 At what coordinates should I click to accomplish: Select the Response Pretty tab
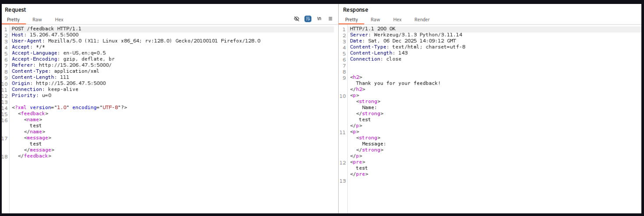coord(351,20)
